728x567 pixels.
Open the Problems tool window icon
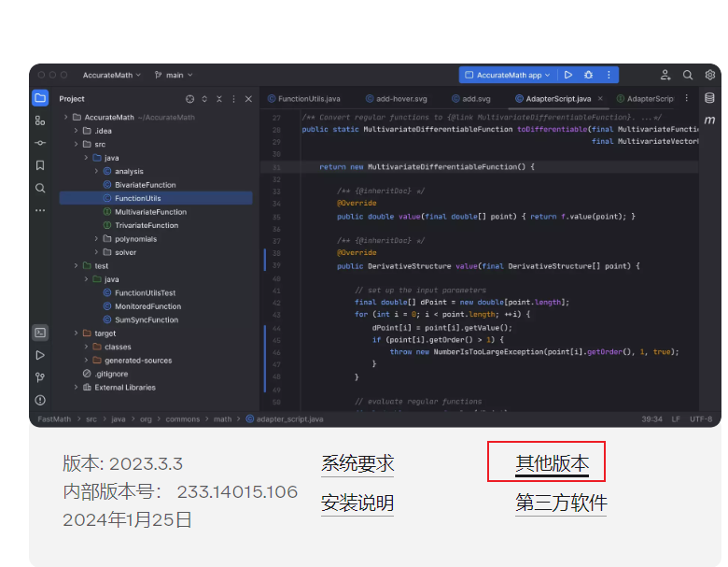tap(40, 400)
